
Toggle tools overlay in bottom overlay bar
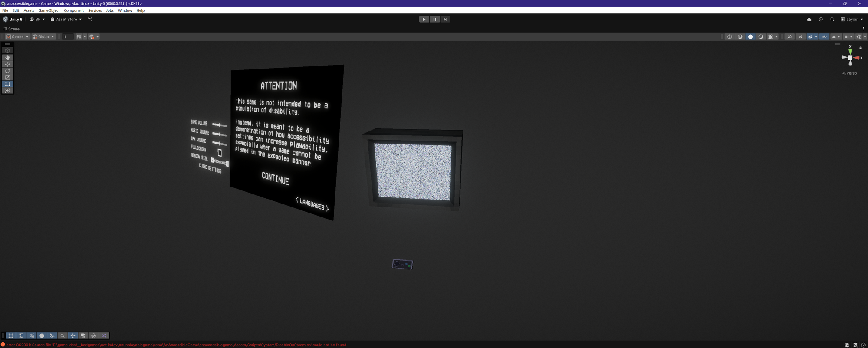pyautogui.click(x=11, y=335)
